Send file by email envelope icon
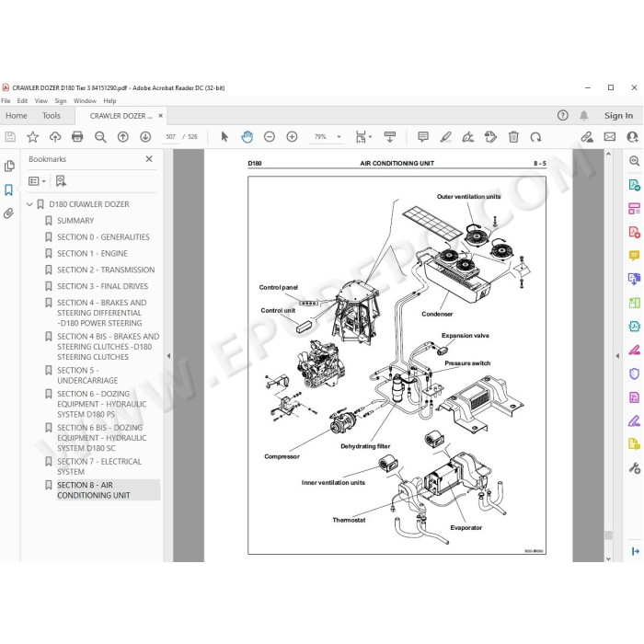Image resolution: width=644 pixels, height=644 pixels. [610, 137]
